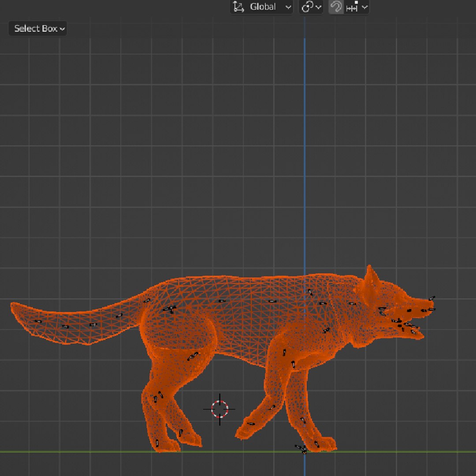Click the 3D cursor in the viewport
Image resolution: width=476 pixels, height=476 pixels.
coord(219,409)
